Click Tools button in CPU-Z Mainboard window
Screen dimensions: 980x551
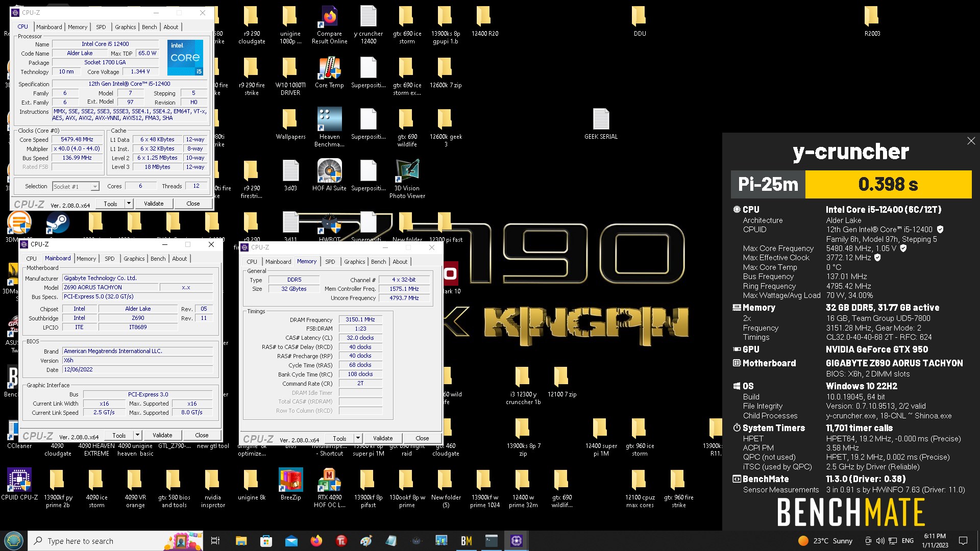[119, 435]
